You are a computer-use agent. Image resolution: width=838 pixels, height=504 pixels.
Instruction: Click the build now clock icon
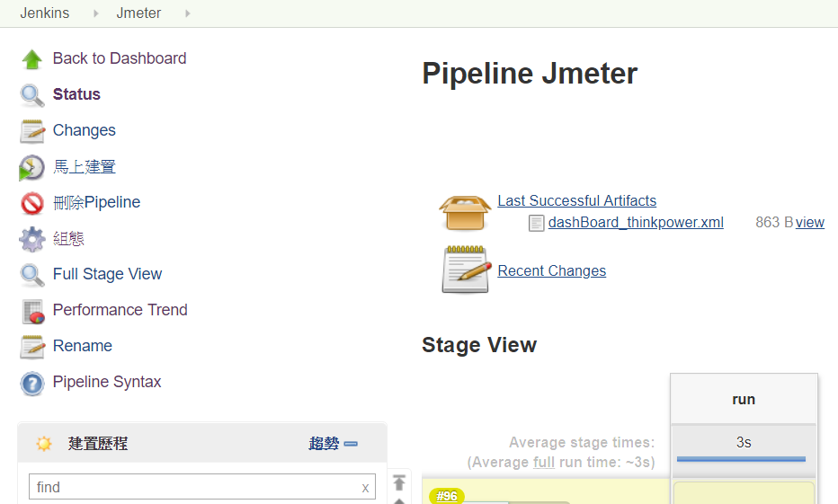(31, 167)
